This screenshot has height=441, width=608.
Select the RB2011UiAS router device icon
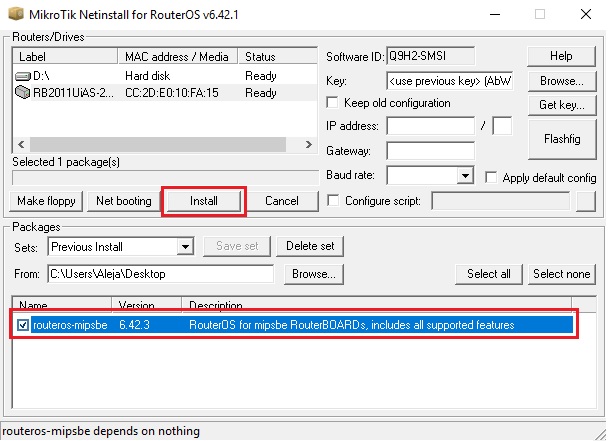(22, 92)
